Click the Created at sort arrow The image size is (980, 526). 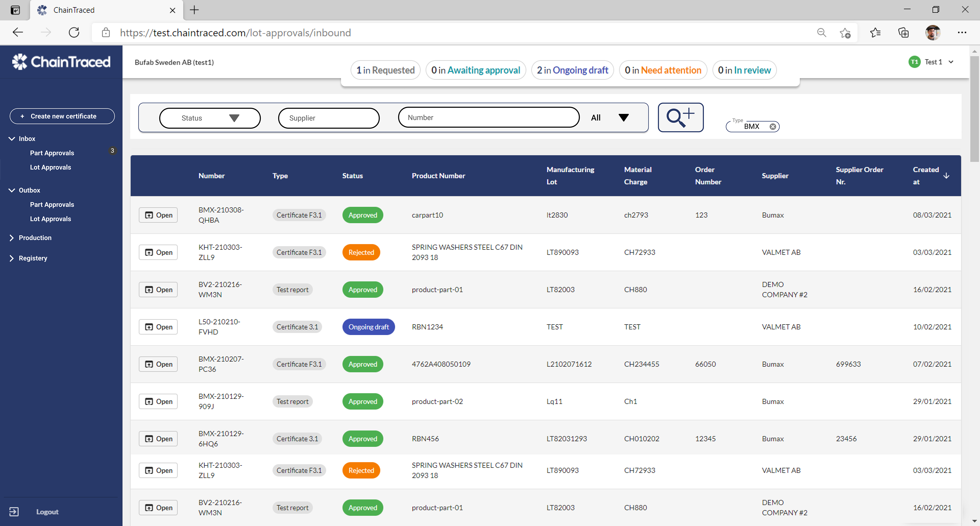946,175
